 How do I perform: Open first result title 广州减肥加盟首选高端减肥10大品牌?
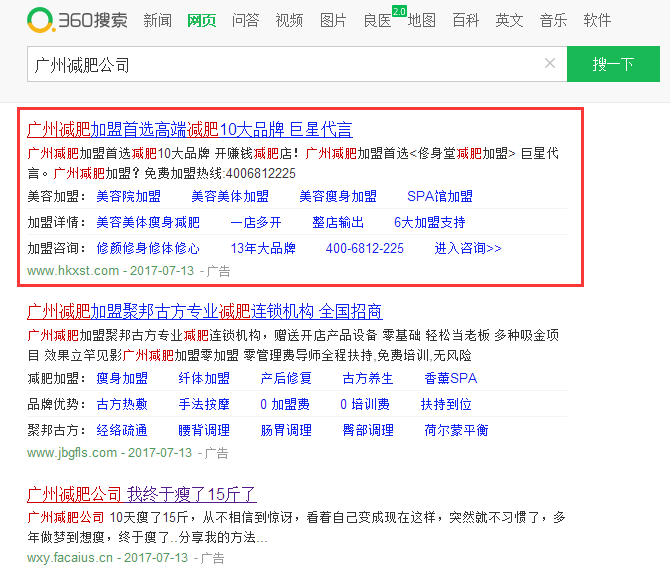pos(189,129)
